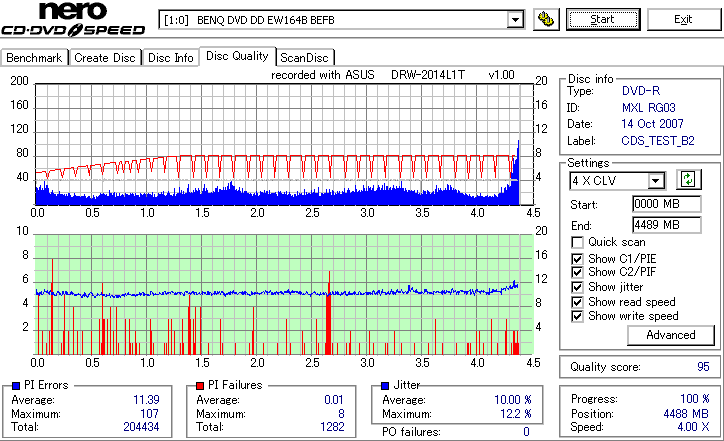Click the date 14 Oct 2007
724x441 pixels.
coord(652,124)
